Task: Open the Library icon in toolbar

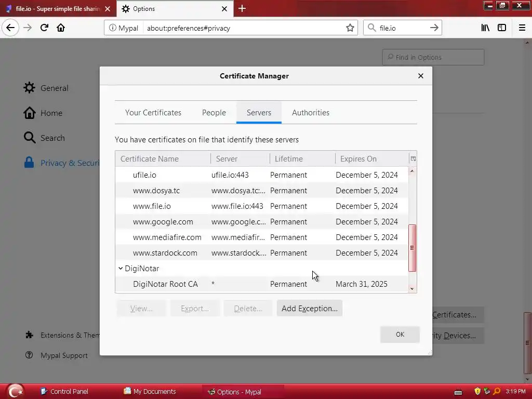Action: (485, 28)
